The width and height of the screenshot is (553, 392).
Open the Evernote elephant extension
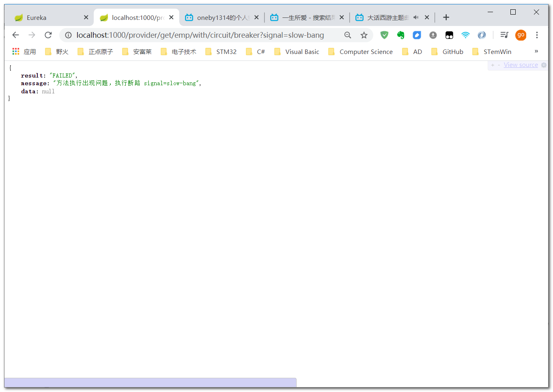coord(400,35)
